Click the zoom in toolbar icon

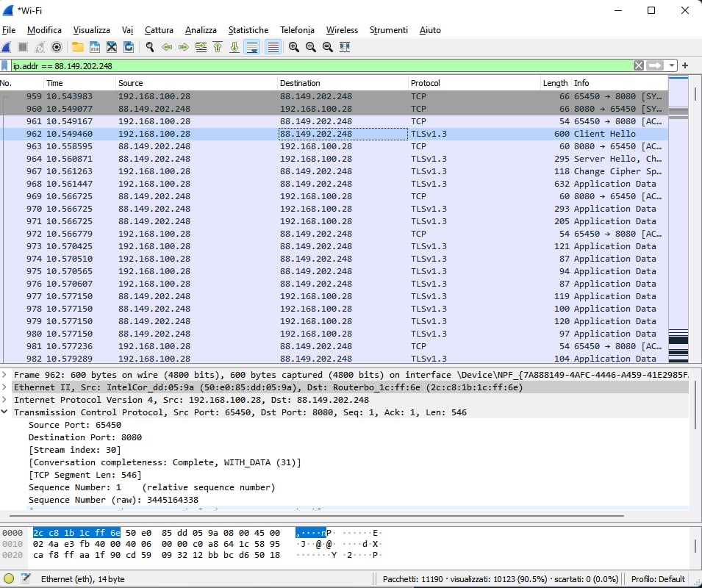point(293,47)
